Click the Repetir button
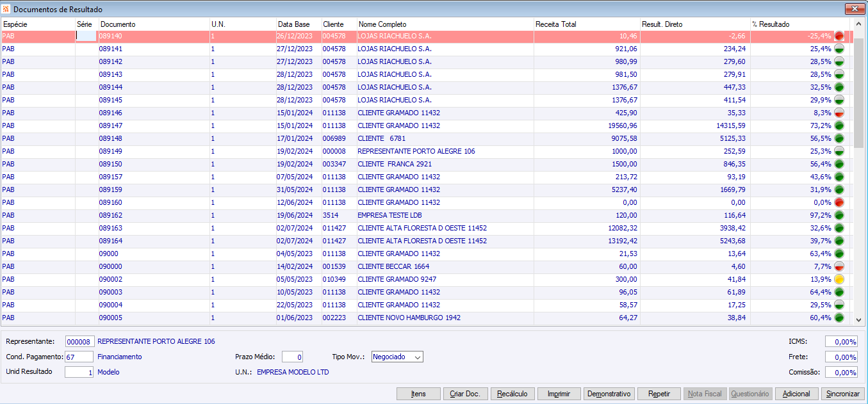The image size is (868, 404). coord(659,394)
